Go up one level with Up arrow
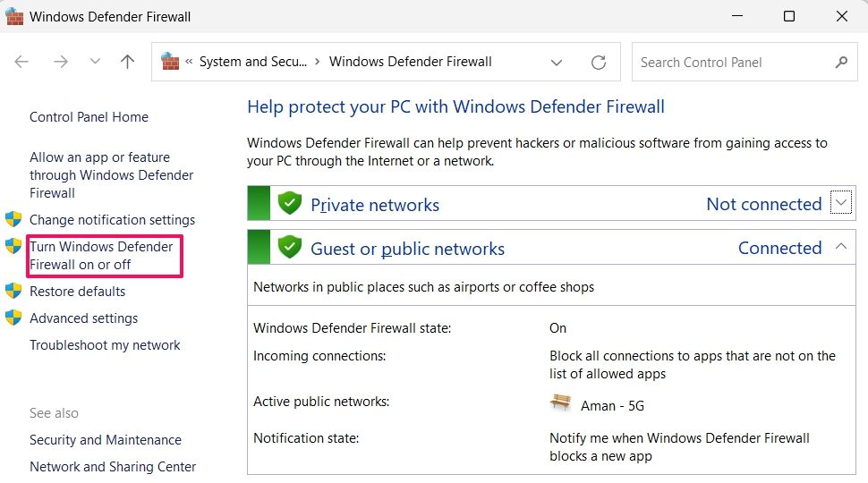Viewport: 868px width, 483px height. tap(127, 62)
